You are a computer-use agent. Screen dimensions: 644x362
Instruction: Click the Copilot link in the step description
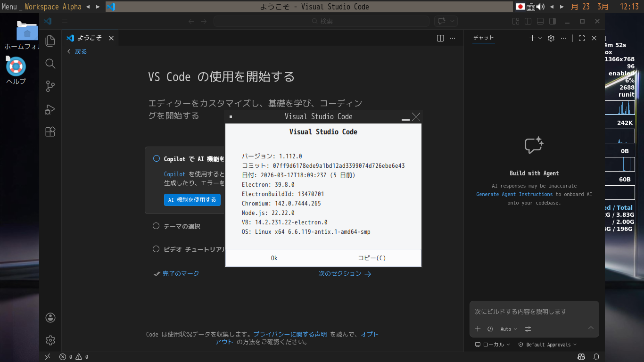click(x=175, y=174)
